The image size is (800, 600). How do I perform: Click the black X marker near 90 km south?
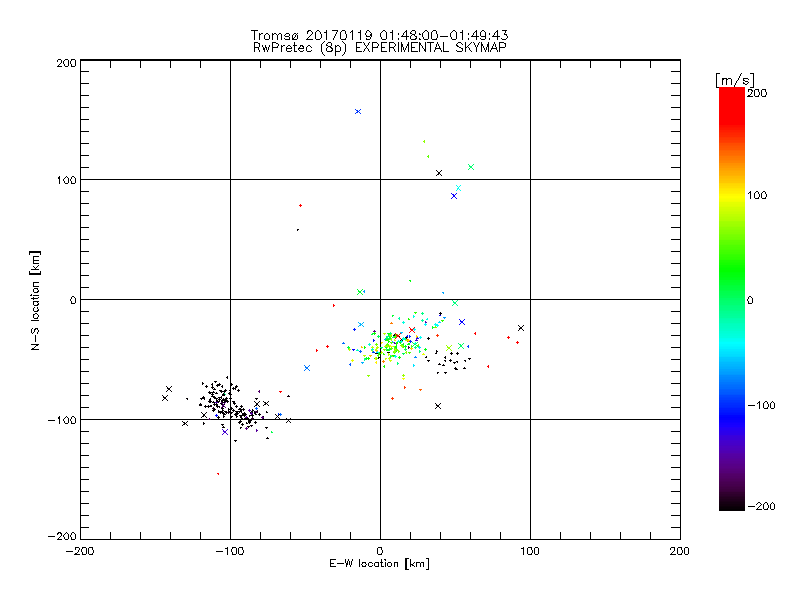(x=438, y=406)
